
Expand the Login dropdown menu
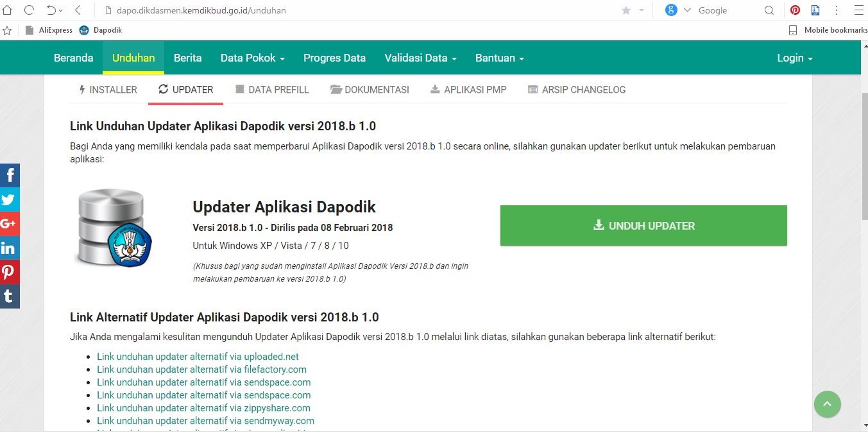point(794,58)
